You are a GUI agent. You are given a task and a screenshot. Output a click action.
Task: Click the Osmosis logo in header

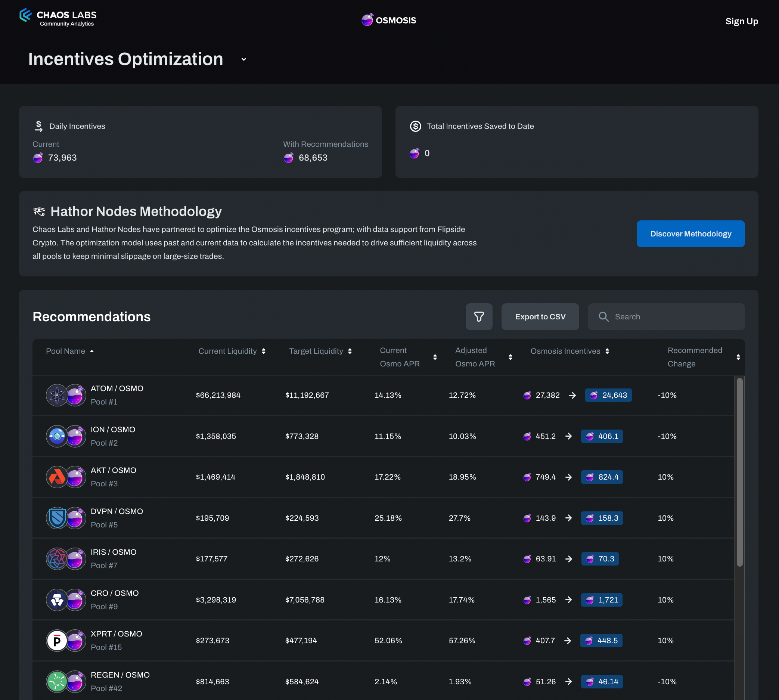(389, 20)
